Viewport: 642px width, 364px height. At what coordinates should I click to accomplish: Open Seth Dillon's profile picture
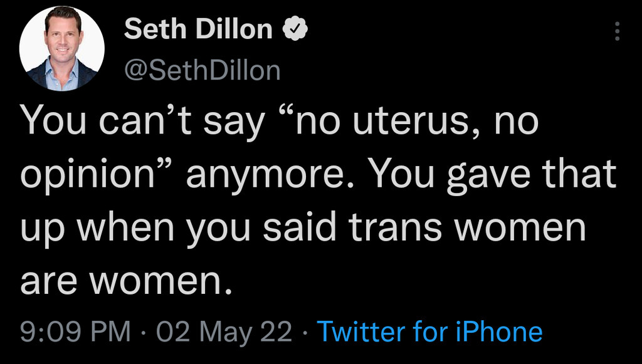(x=61, y=49)
